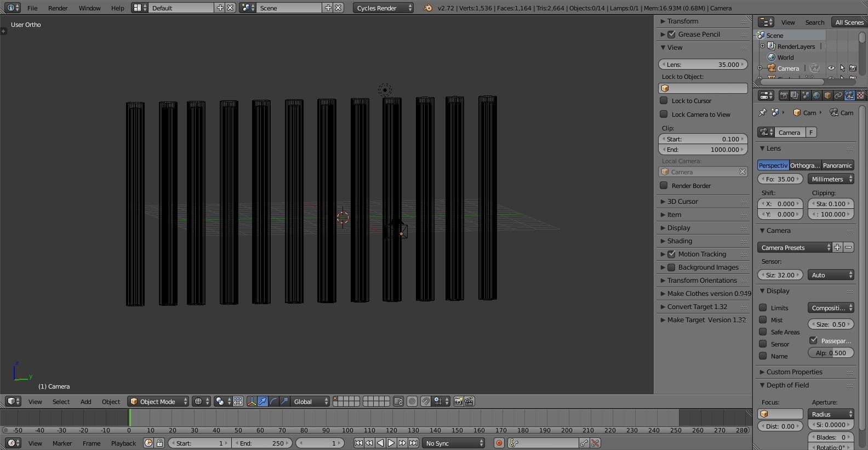868x450 pixels.
Task: Jump to first frame in timeline
Action: click(x=358, y=443)
